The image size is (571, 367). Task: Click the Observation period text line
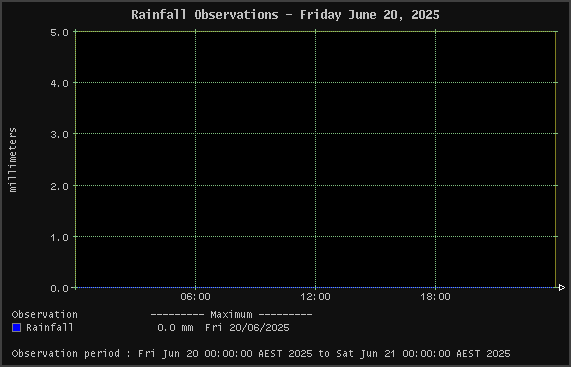coord(261,354)
